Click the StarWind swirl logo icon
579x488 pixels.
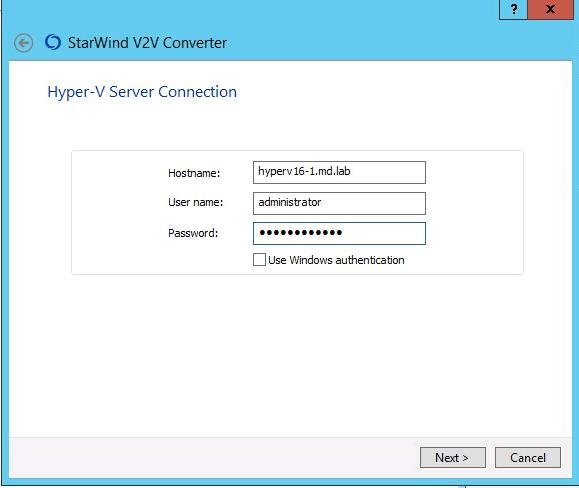pos(53,42)
